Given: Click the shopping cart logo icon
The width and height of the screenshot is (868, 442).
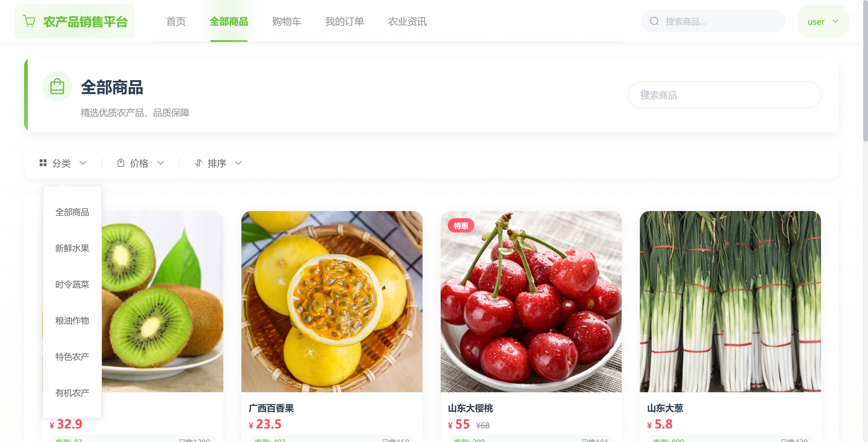Looking at the screenshot, I should pos(29,21).
